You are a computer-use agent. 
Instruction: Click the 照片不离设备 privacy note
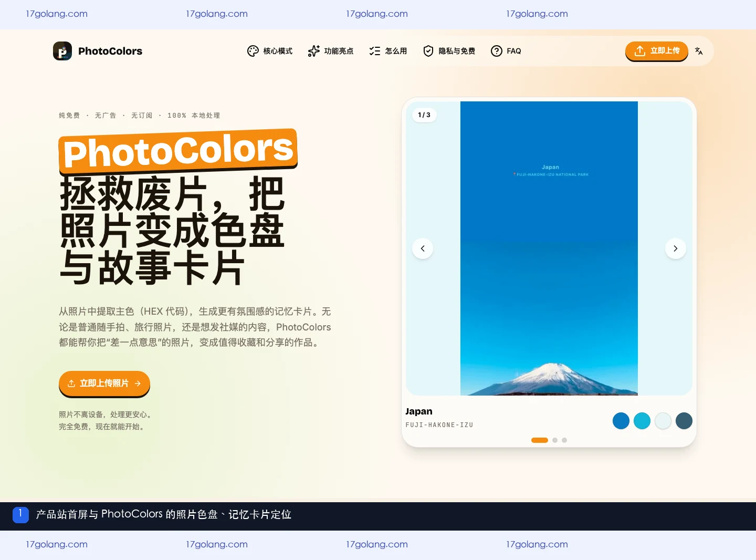point(106,414)
